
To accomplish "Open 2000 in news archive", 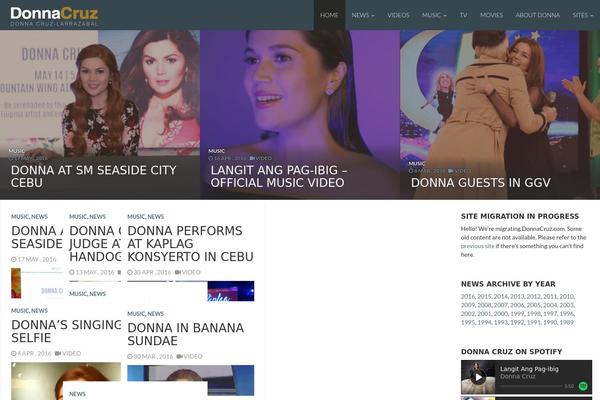I will [501, 314].
